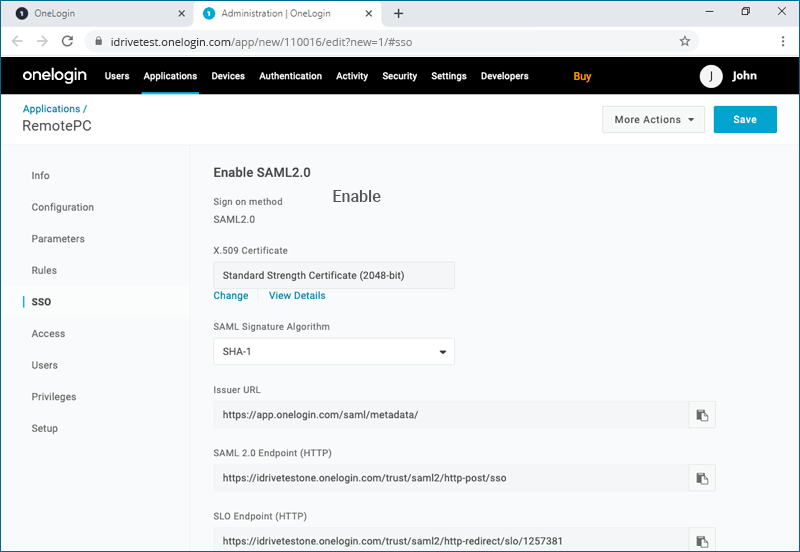Open the More Actions dropdown
Screen dimensions: 800x552
click(x=653, y=120)
